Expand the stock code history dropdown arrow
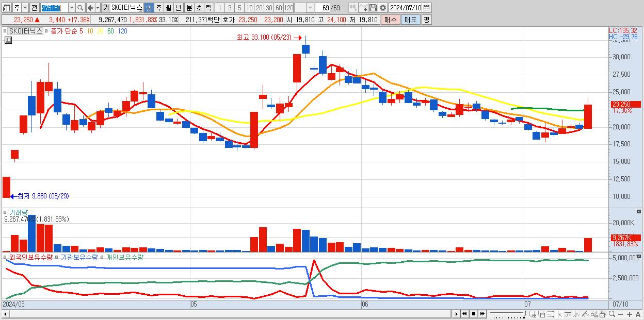644x320 pixels. pyautogui.click(x=72, y=8)
